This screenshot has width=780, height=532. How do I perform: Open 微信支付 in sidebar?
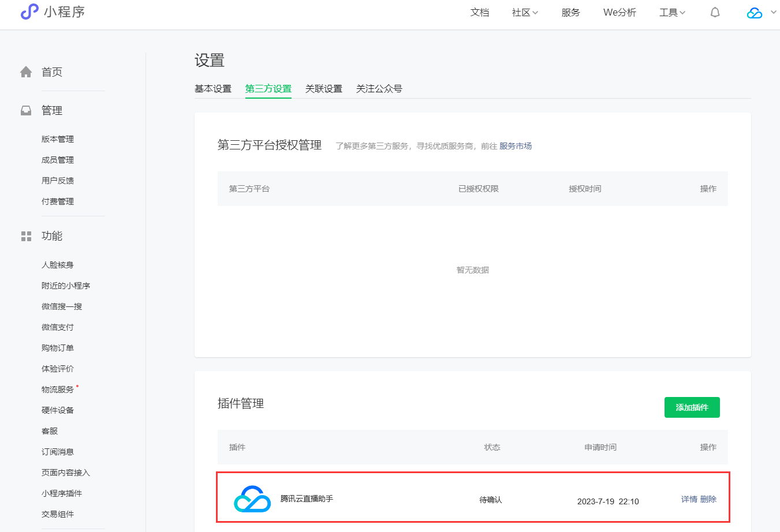point(58,327)
